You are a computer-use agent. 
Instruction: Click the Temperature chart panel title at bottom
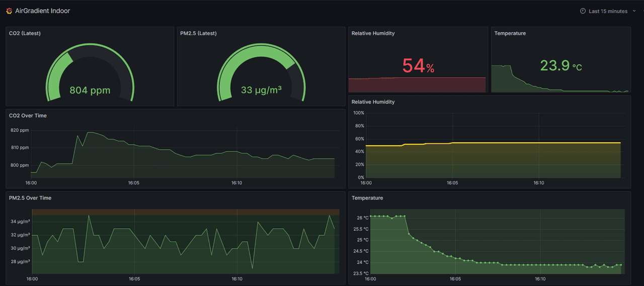(x=367, y=198)
